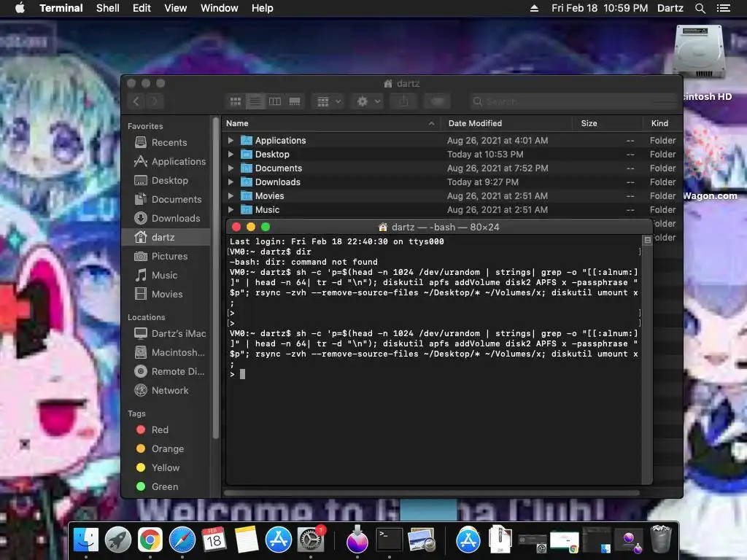747x560 pixels.
Task: Select the Music folder name in list
Action: tap(267, 209)
